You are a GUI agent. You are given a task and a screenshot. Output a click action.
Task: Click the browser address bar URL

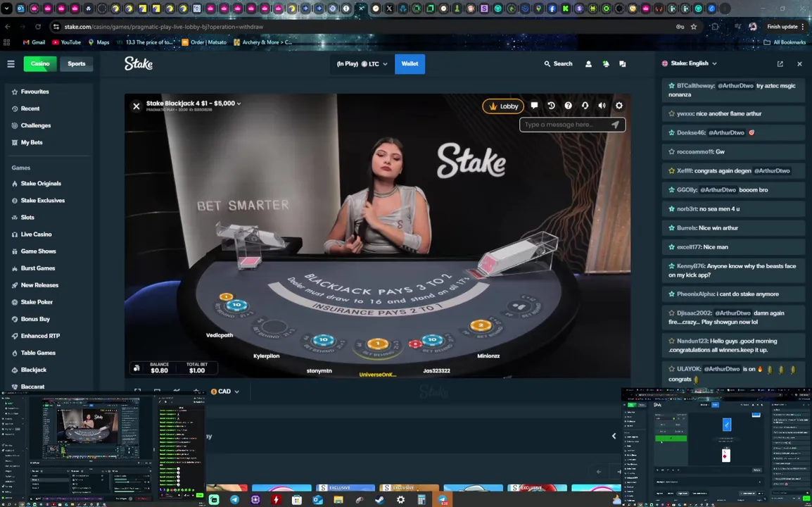tap(164, 27)
